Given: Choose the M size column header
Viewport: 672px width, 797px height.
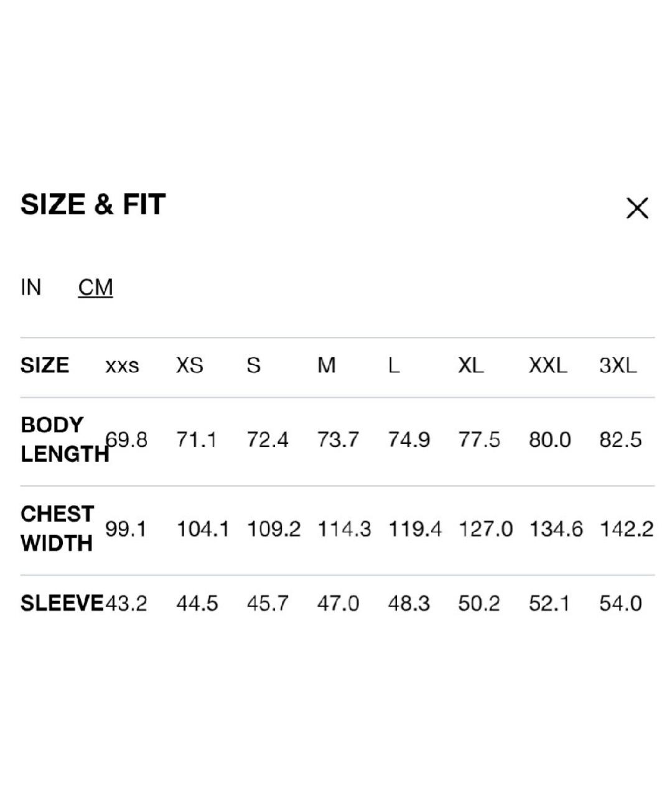Looking at the screenshot, I should (326, 365).
